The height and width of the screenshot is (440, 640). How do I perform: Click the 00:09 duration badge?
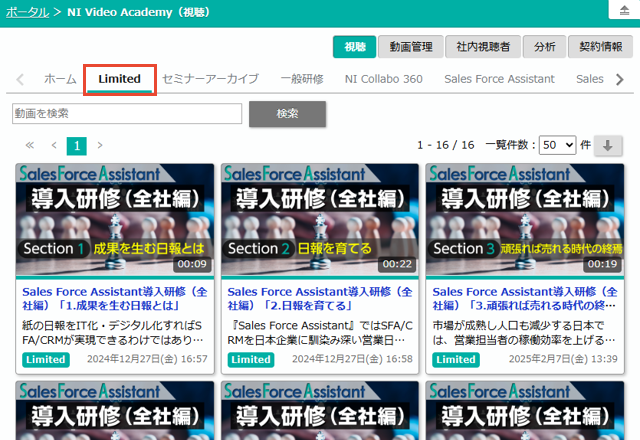192,264
